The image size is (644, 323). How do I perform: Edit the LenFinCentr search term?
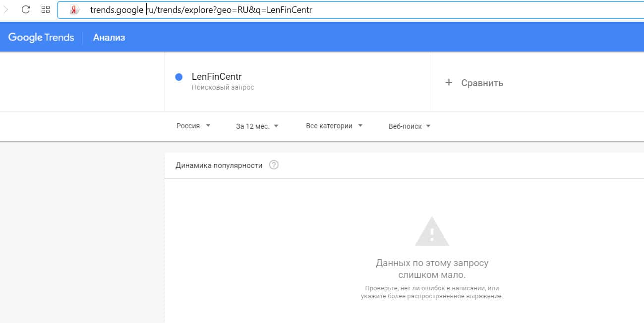click(217, 77)
